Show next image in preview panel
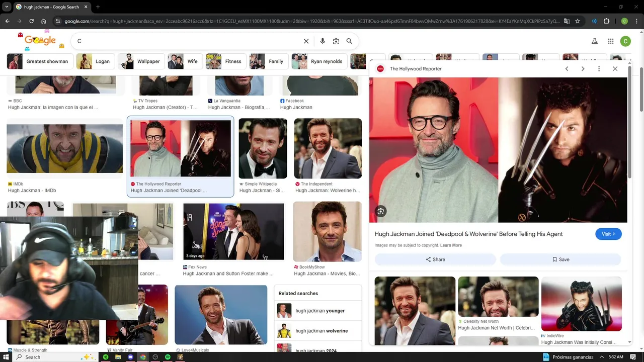Viewport: 644px width, 362px height. (583, 69)
